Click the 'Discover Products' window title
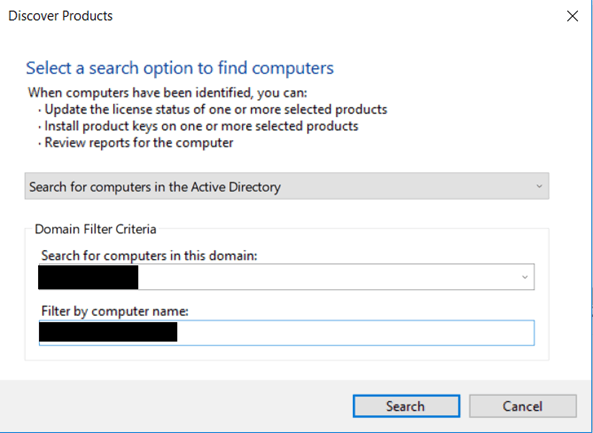Image resolution: width=593 pixels, height=433 pixels. pyautogui.click(x=60, y=16)
